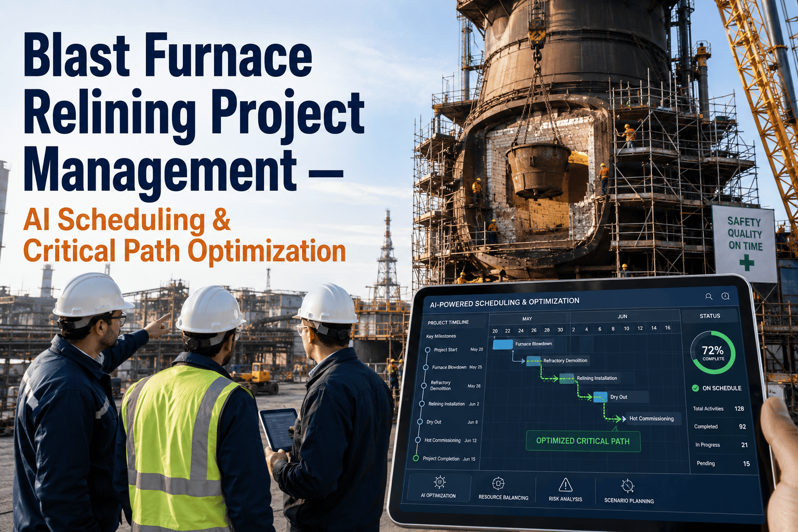Click the Jun 8 date beside Dry Out
The image size is (798, 532).
(x=472, y=422)
